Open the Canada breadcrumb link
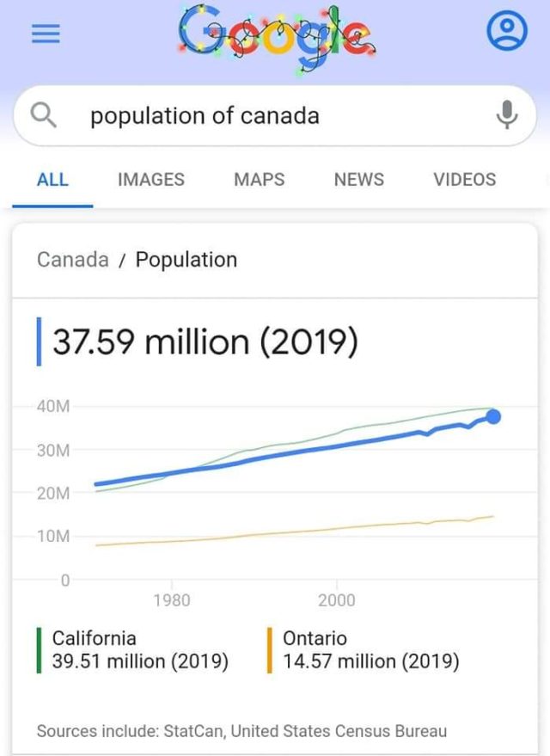550x756 pixels. pos(73,260)
